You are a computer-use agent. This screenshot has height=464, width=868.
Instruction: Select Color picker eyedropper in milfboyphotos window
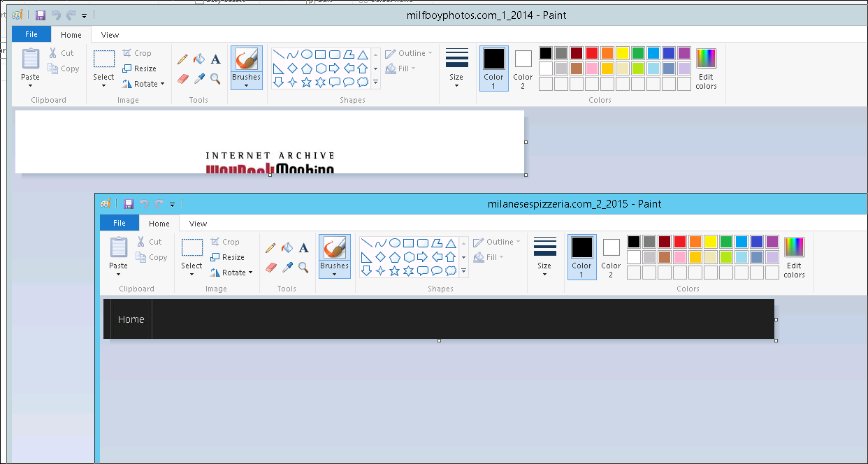click(x=198, y=78)
